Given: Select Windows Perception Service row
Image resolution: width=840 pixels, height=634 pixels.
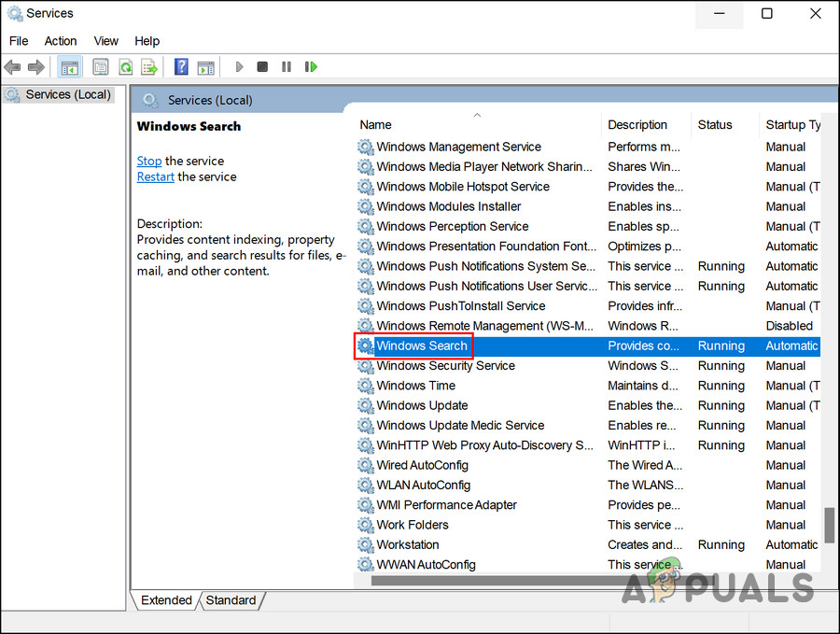Looking at the screenshot, I should click(588, 226).
